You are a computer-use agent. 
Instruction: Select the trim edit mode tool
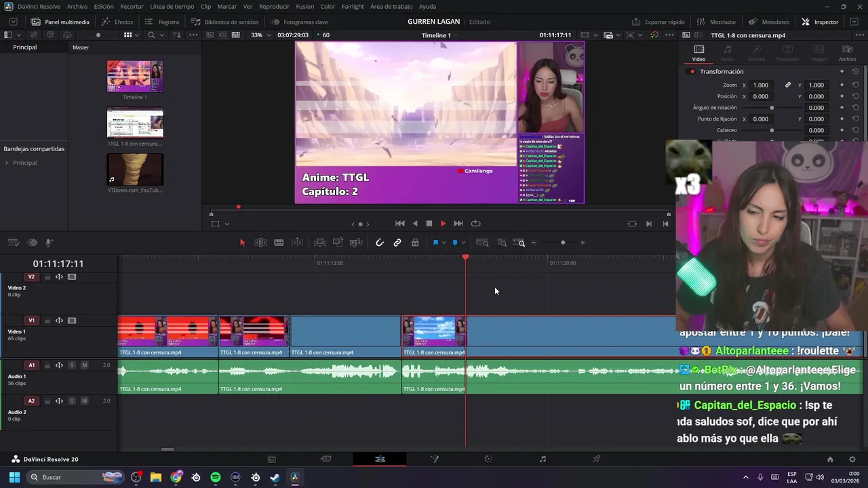tap(260, 243)
